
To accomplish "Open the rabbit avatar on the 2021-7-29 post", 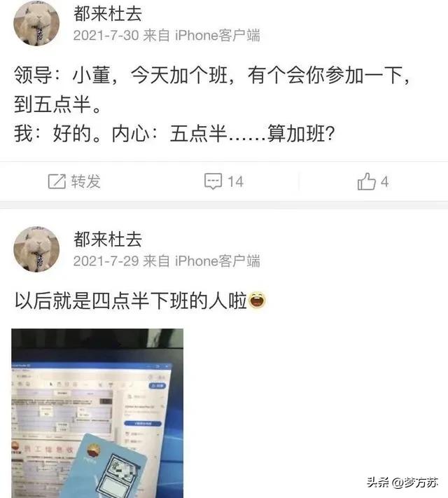I will point(36,249).
